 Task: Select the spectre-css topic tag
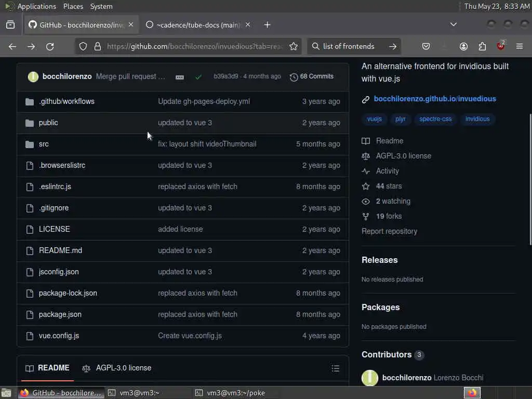(435, 119)
